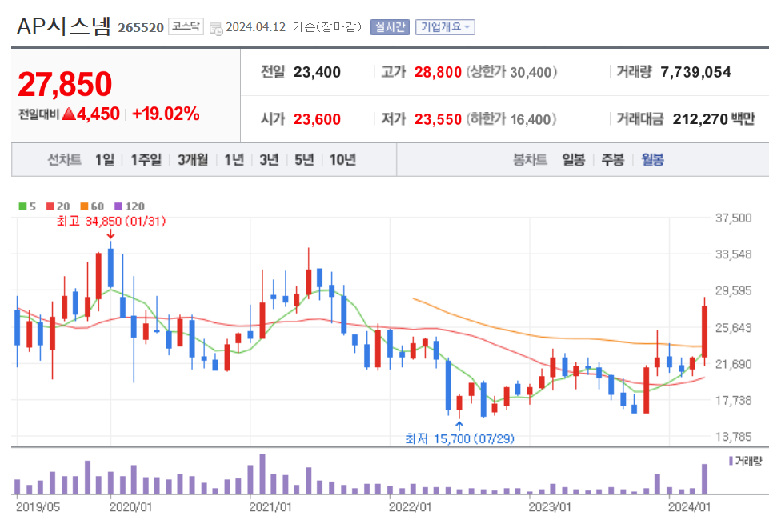The height and width of the screenshot is (532, 769).
Task: Click the 하한가 16,400 text
Action: point(511,119)
